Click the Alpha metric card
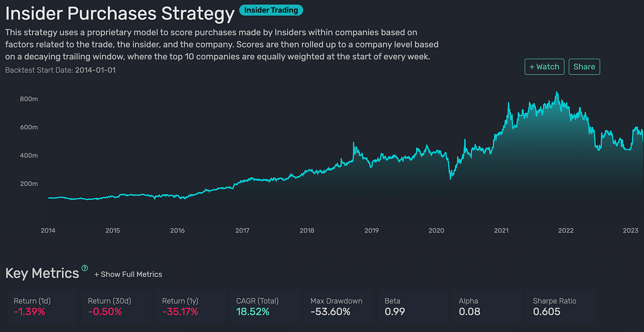Viewport: 644px width, 332px height. click(487, 307)
